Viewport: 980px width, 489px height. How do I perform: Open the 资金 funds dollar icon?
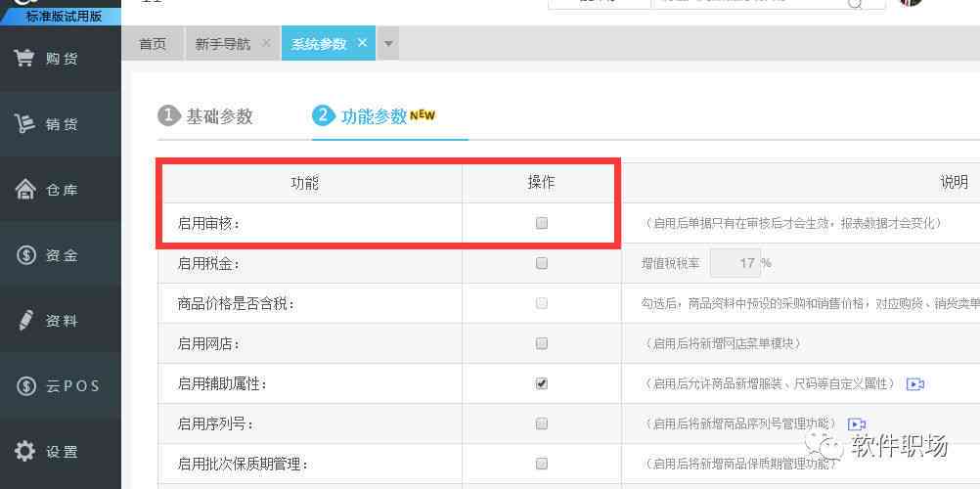(25, 255)
